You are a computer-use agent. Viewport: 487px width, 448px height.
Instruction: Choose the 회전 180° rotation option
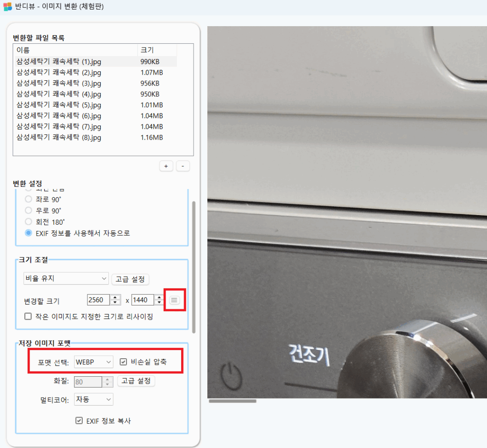(x=28, y=222)
